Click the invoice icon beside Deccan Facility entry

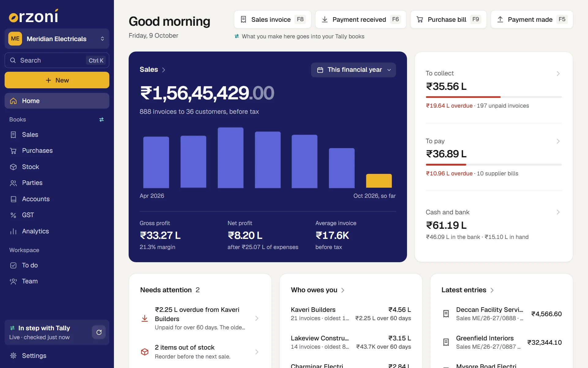(446, 314)
